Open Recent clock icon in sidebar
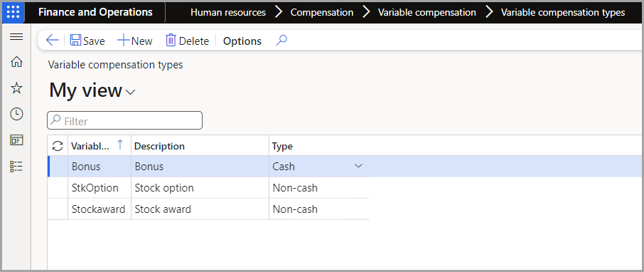This screenshot has width=644, height=272. (16, 114)
